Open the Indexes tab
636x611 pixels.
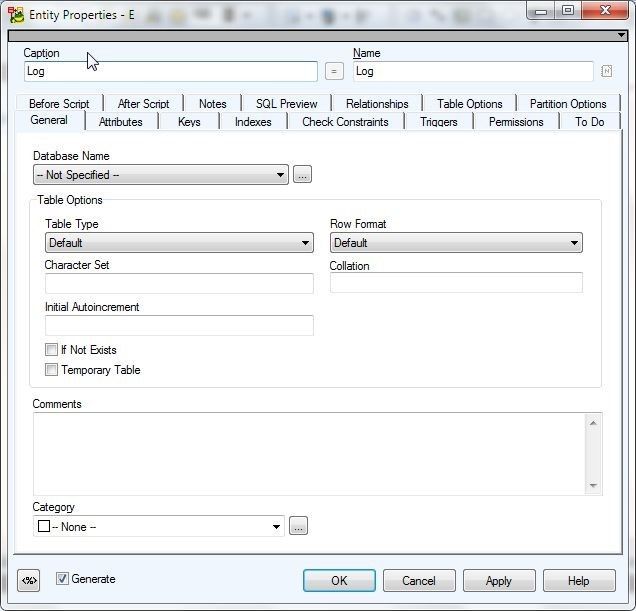[x=253, y=122]
